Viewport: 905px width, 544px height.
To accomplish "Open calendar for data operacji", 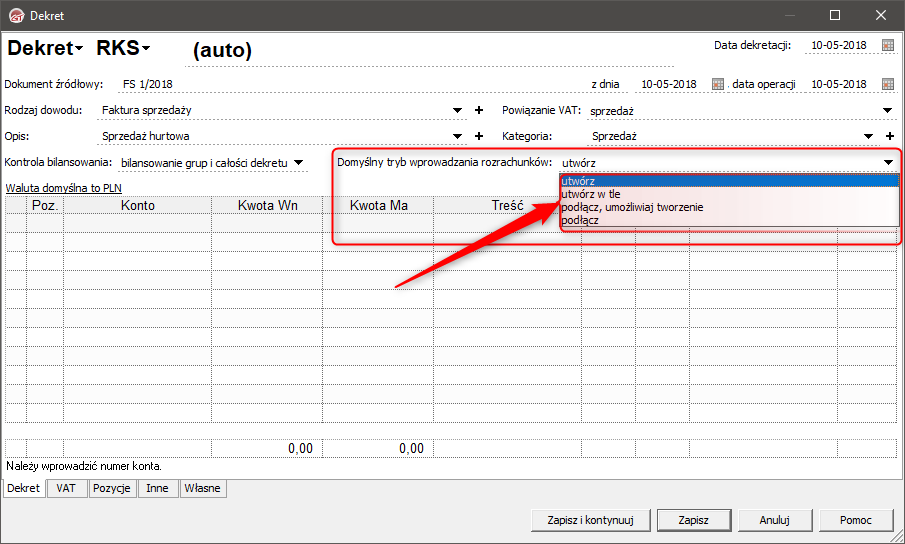I will 888,84.
